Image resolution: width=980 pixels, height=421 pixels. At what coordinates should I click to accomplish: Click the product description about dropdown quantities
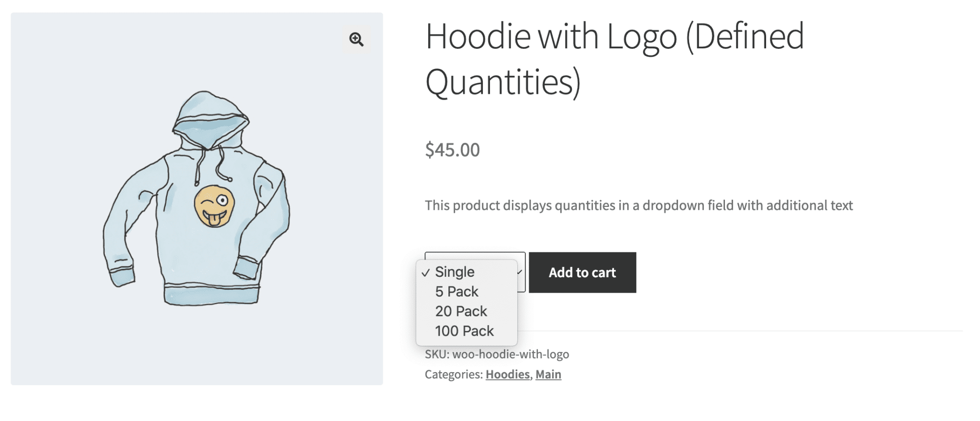[638, 205]
